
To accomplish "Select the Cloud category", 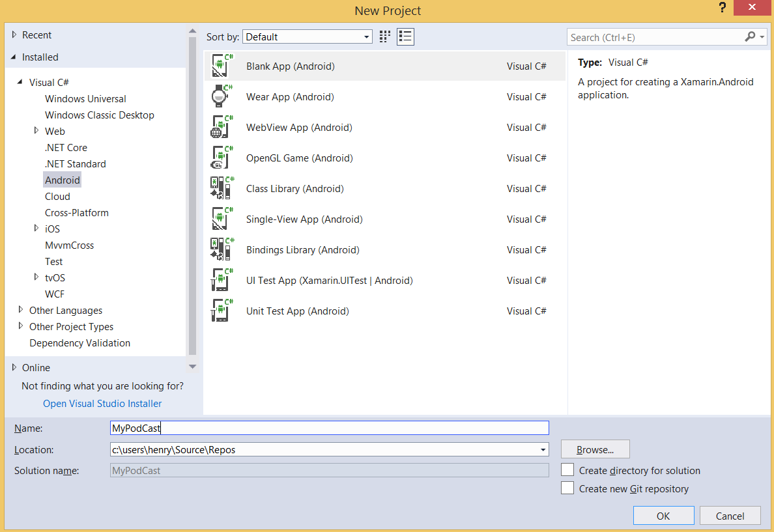I will tap(57, 197).
